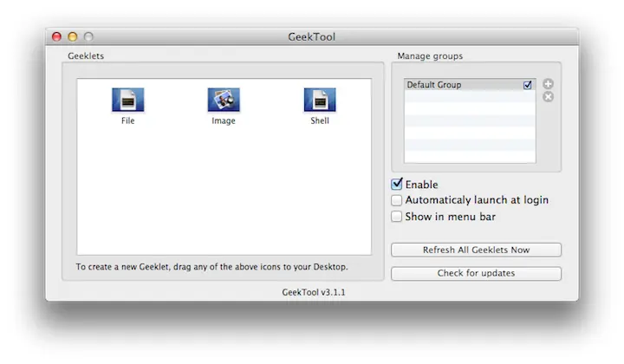The image size is (624, 364).
Task: Uncheck the Enable checkbox
Action: click(397, 184)
